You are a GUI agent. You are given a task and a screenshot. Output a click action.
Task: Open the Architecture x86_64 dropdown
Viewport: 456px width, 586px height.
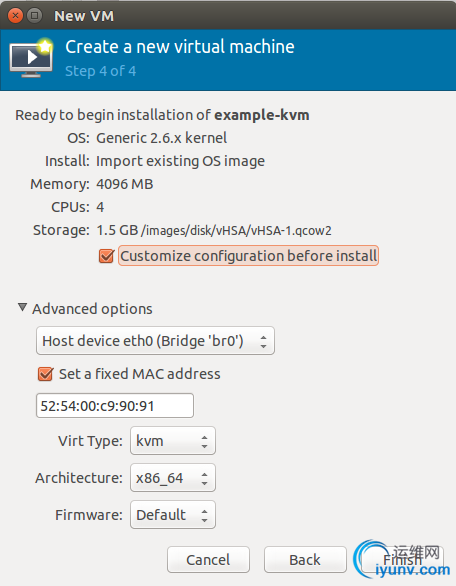173,478
